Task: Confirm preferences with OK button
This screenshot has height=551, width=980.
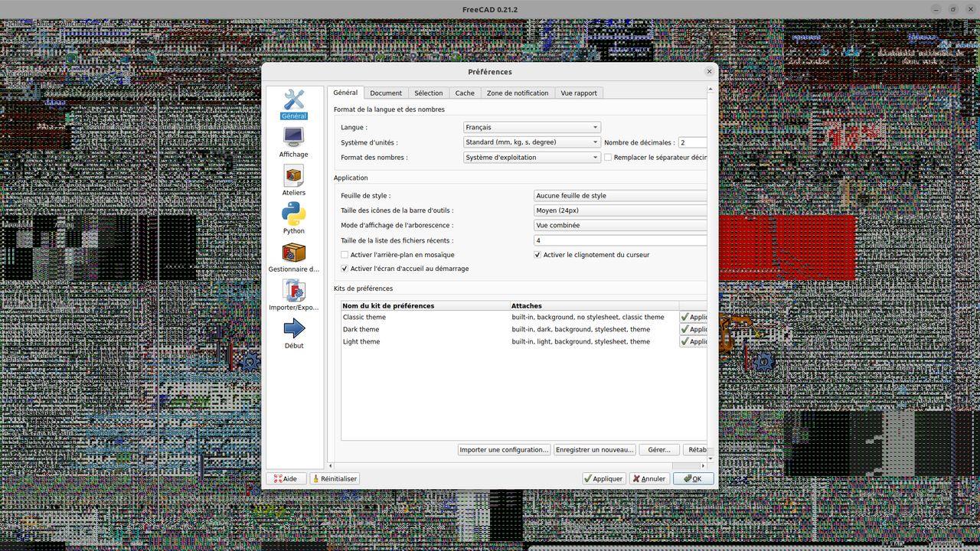Action: 694,479
